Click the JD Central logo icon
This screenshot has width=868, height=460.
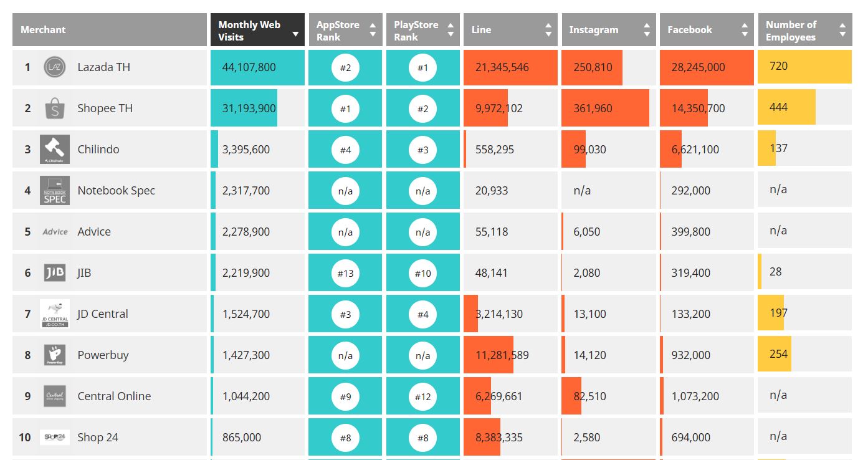pos(55,314)
